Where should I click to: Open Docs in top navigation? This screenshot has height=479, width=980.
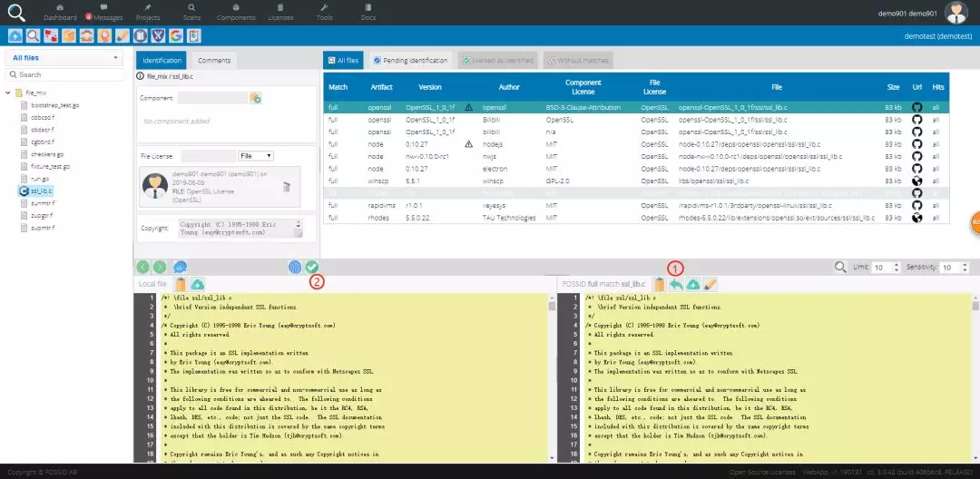pyautogui.click(x=368, y=13)
